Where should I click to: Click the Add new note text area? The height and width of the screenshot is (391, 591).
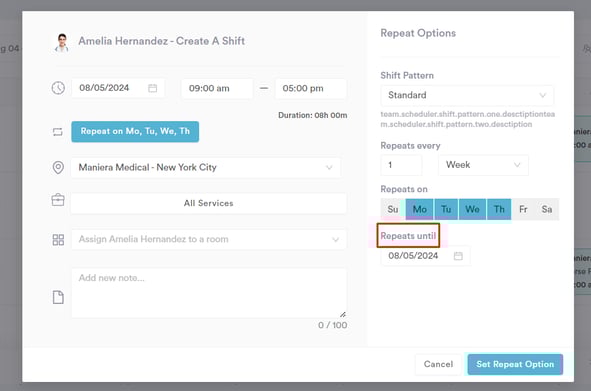coord(209,293)
